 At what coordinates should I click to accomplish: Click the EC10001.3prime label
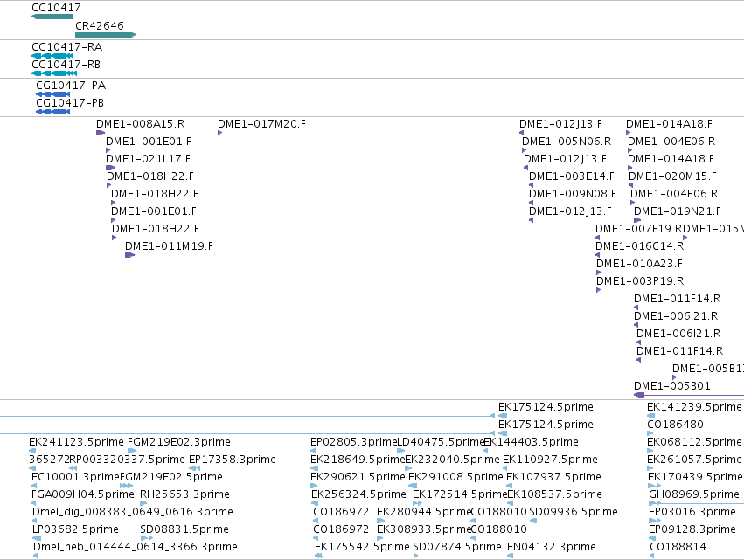[75, 477]
